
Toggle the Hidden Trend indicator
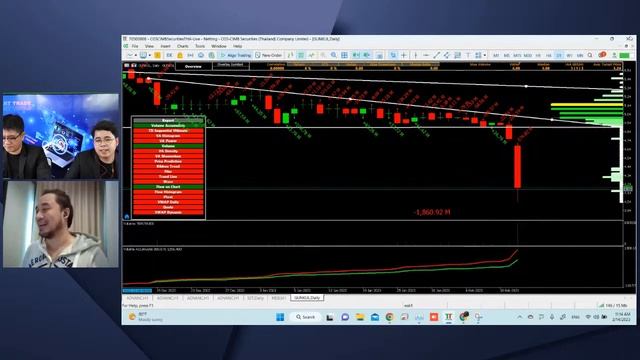[x=168, y=166]
